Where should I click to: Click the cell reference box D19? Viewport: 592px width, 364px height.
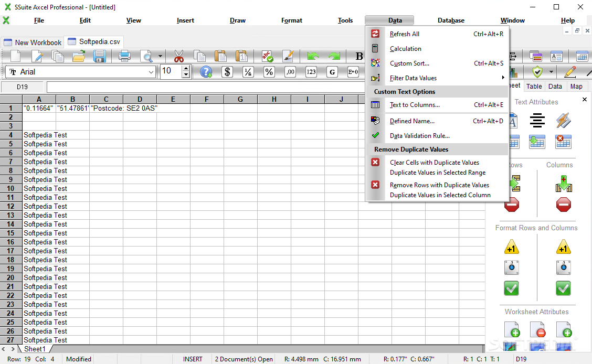coord(22,87)
